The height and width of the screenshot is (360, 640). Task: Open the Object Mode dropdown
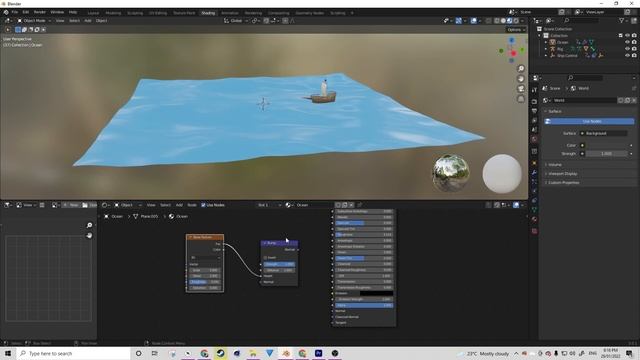[33, 20]
